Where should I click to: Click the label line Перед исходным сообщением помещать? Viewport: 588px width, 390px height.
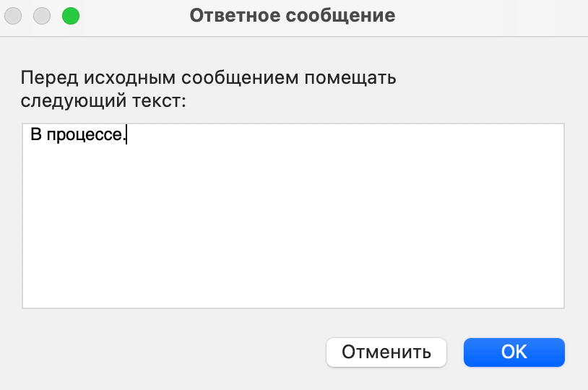pos(209,78)
